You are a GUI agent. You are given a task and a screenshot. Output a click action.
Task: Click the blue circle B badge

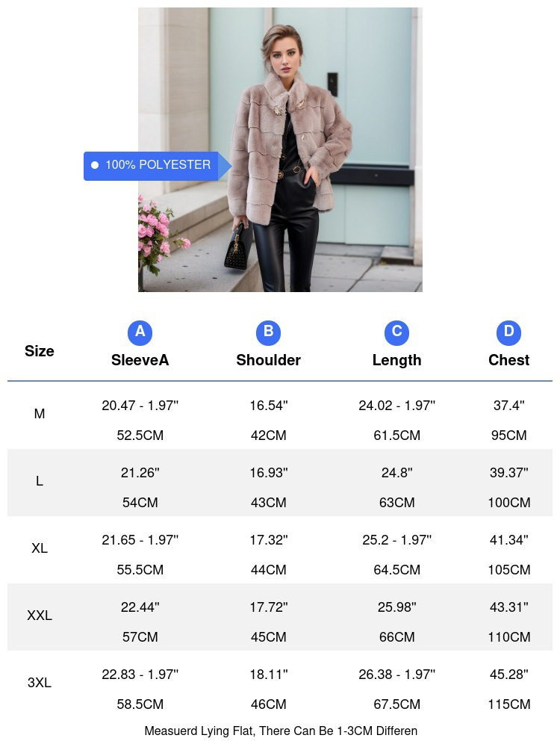pos(268,332)
